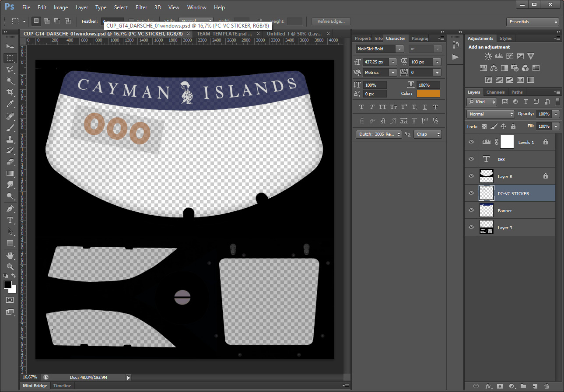Click the background color swatch
Viewport: 564px width, 392px height.
pyautogui.click(x=13, y=290)
